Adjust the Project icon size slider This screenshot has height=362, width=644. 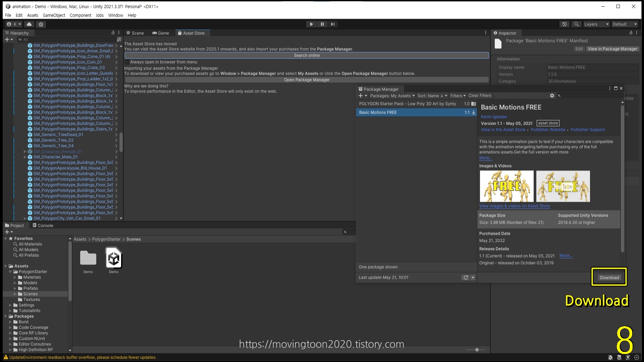(x=477, y=350)
